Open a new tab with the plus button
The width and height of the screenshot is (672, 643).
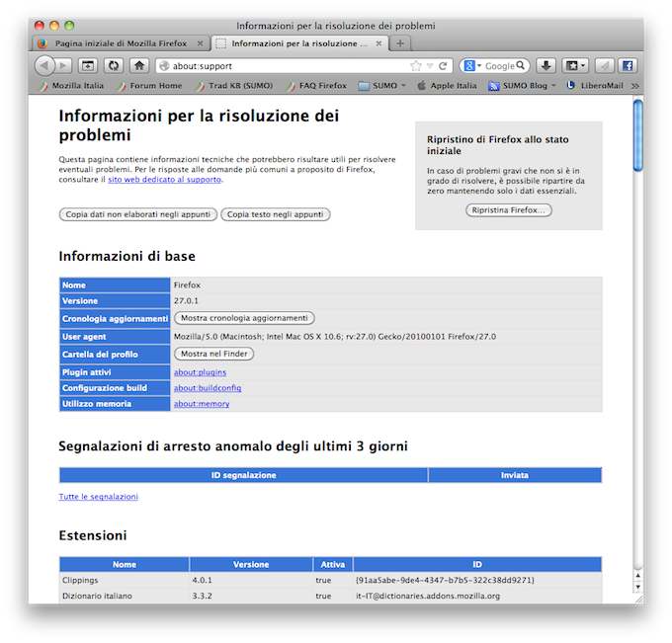coord(400,43)
